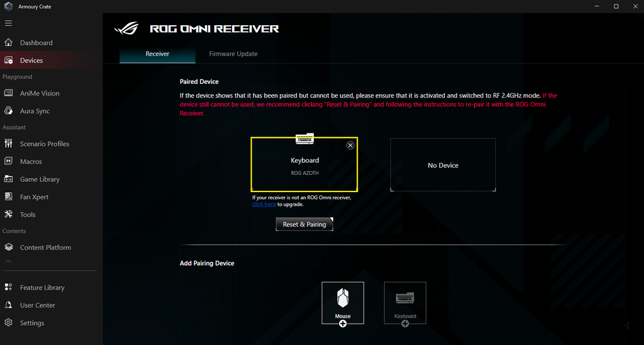644x345 pixels.
Task: Click the Tools wrench icon
Action: (x=8, y=214)
